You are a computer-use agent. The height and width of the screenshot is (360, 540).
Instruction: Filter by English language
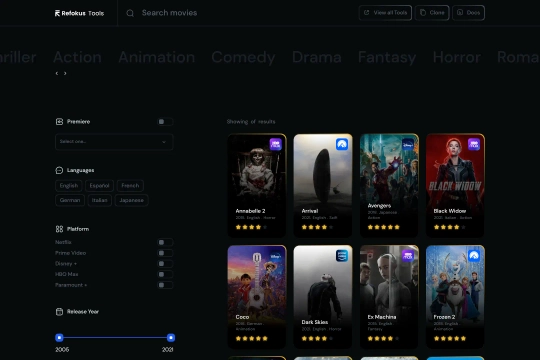[69, 186]
